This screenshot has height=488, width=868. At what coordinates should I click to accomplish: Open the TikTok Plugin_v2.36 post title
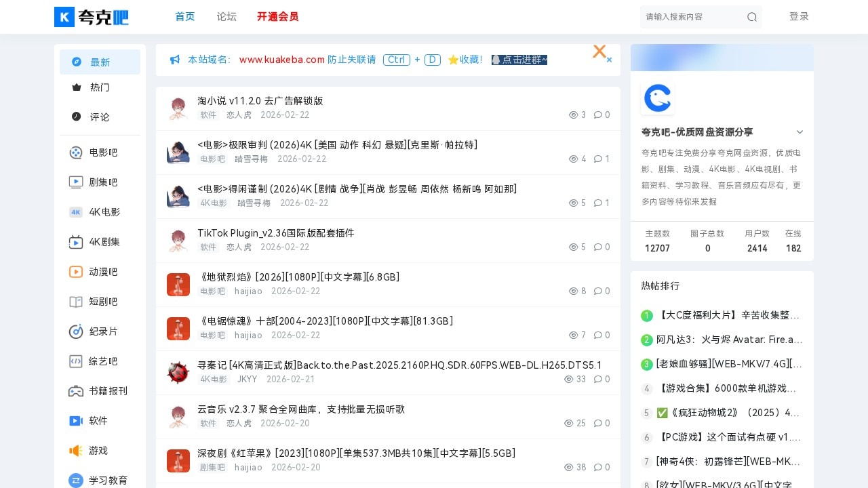click(x=275, y=233)
